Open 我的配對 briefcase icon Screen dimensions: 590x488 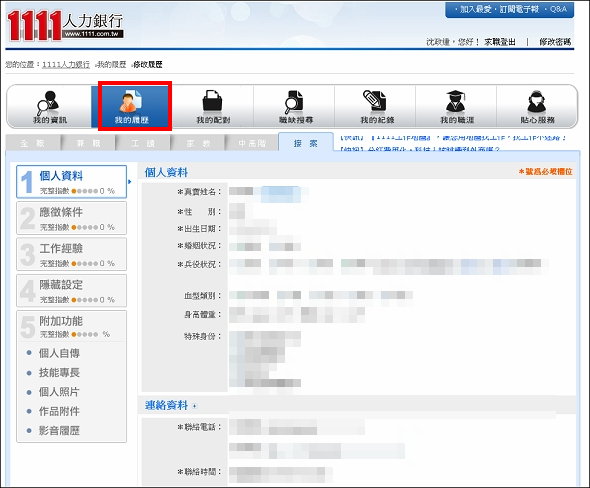click(x=213, y=106)
